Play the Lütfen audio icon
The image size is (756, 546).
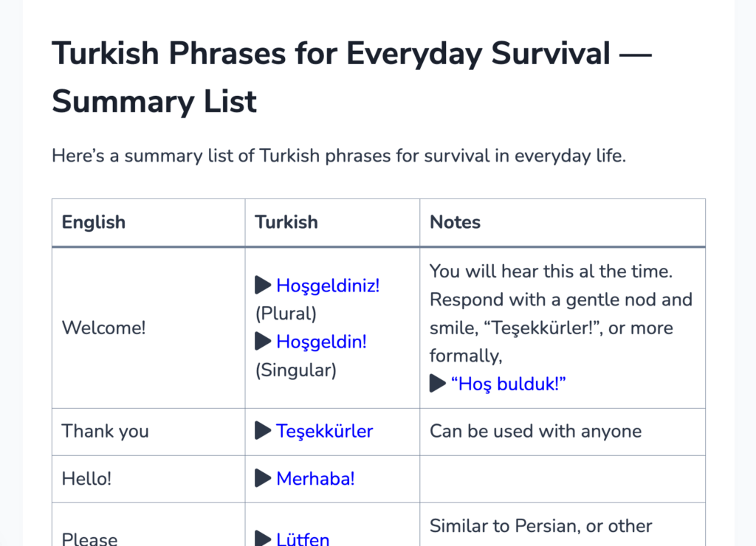point(263,539)
